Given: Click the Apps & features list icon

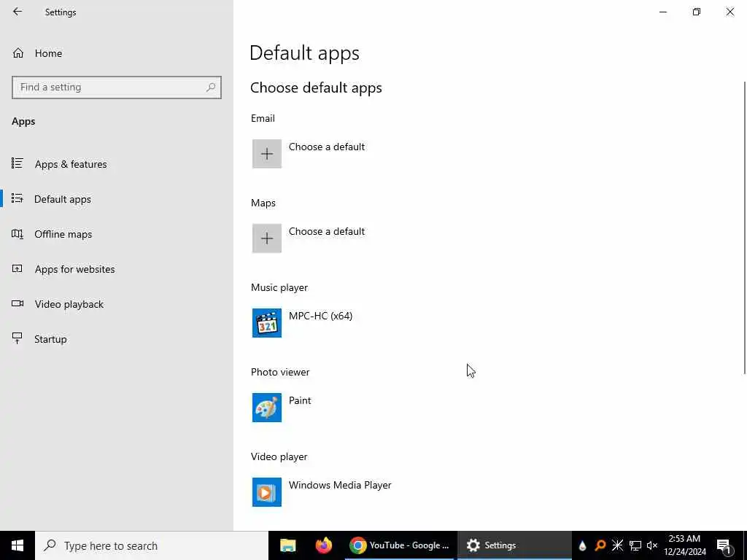Looking at the screenshot, I should [x=18, y=164].
